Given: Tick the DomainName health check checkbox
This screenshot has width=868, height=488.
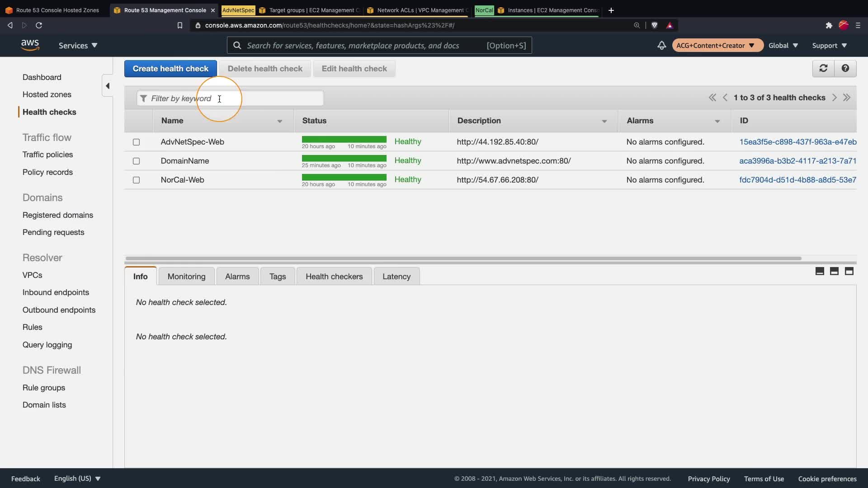Looking at the screenshot, I should pos(136,161).
